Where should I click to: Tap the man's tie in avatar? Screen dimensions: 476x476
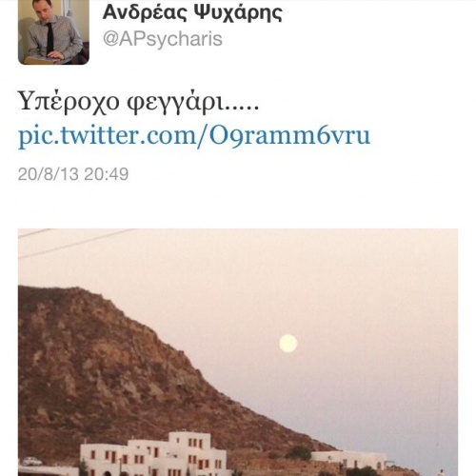pyautogui.click(x=50, y=38)
